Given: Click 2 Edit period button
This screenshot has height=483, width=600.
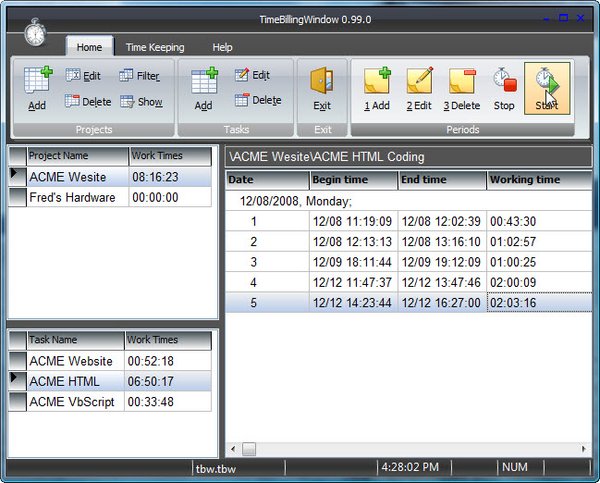Looking at the screenshot, I should (419, 88).
